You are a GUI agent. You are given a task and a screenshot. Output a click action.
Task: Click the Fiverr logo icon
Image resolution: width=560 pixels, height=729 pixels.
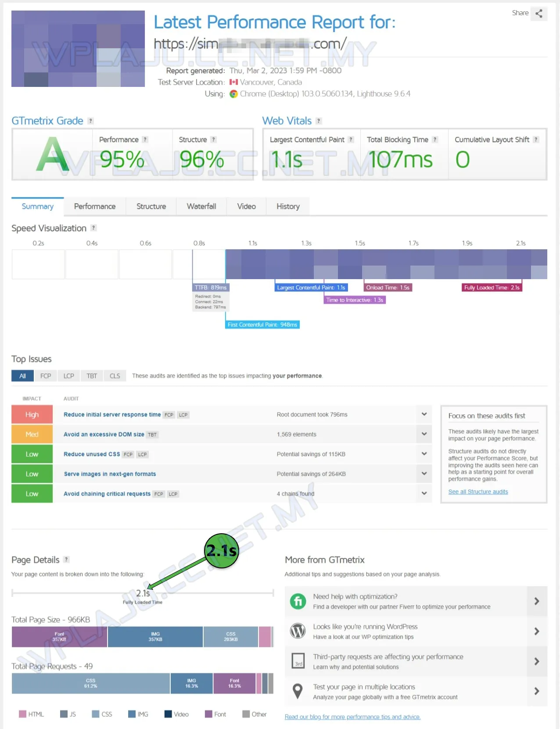[x=298, y=601]
